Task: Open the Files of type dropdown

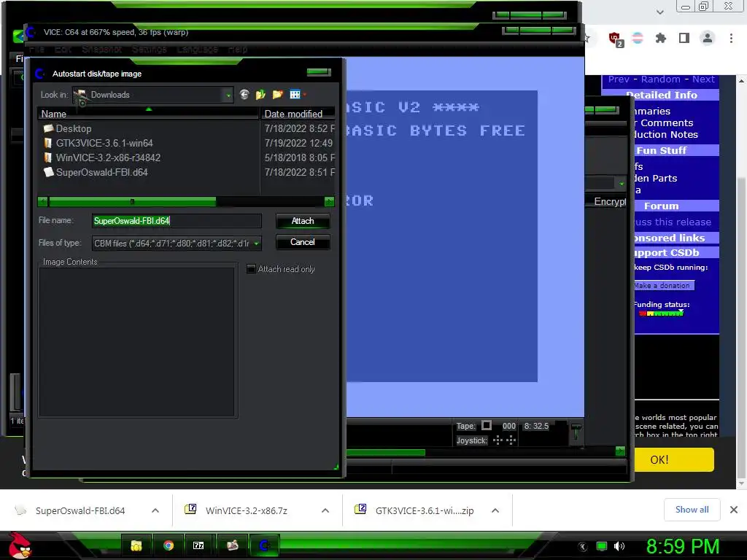Action: (x=256, y=244)
